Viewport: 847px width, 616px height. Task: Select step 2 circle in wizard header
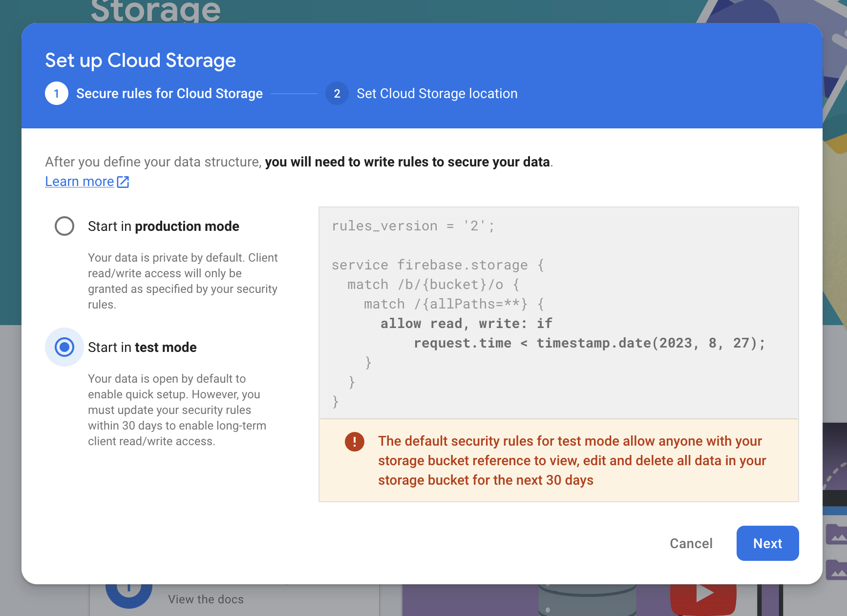point(337,93)
